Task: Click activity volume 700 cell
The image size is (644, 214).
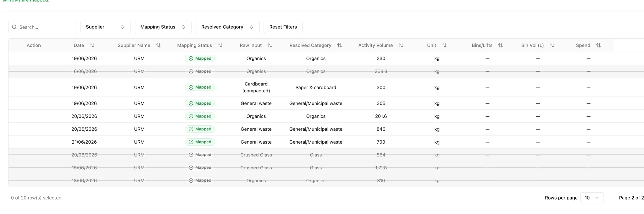Action: pyautogui.click(x=381, y=142)
